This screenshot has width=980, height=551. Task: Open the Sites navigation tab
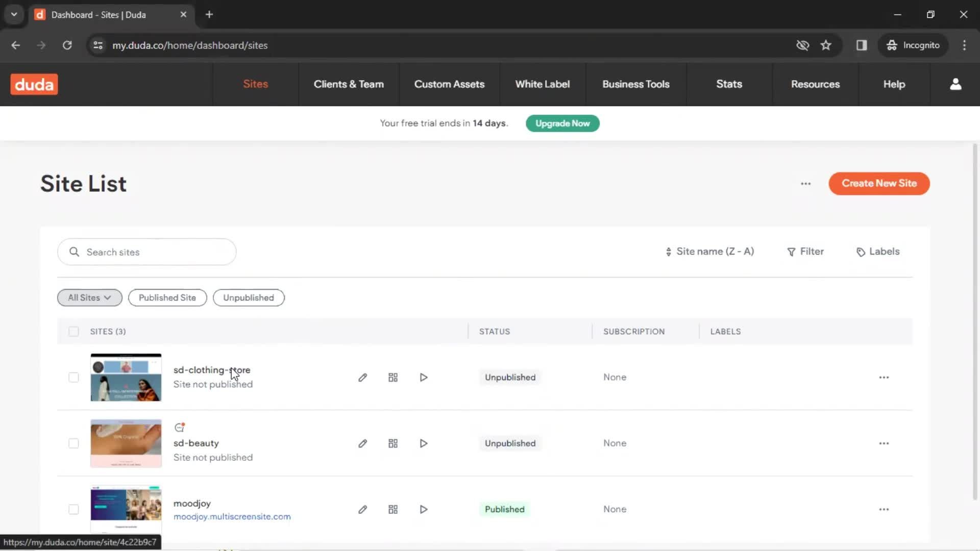[255, 84]
